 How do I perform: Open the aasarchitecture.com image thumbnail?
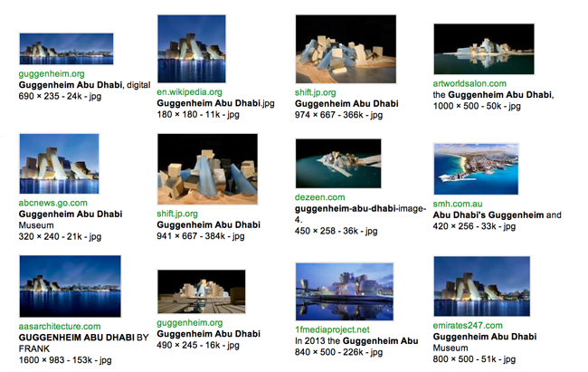pos(70,286)
